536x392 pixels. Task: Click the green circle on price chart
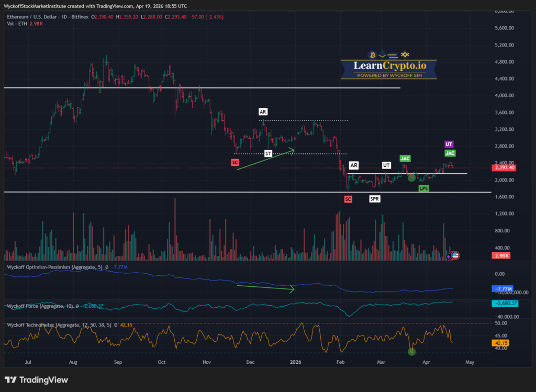click(x=411, y=177)
